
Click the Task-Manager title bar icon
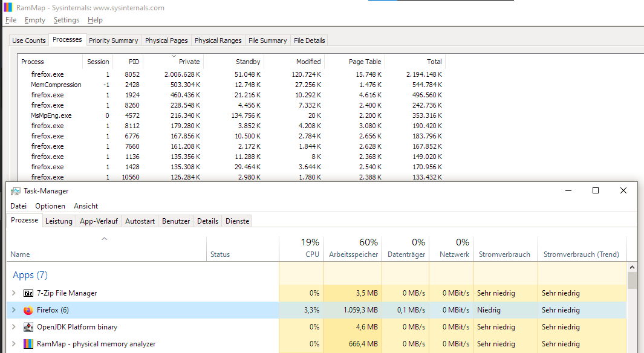click(x=16, y=191)
